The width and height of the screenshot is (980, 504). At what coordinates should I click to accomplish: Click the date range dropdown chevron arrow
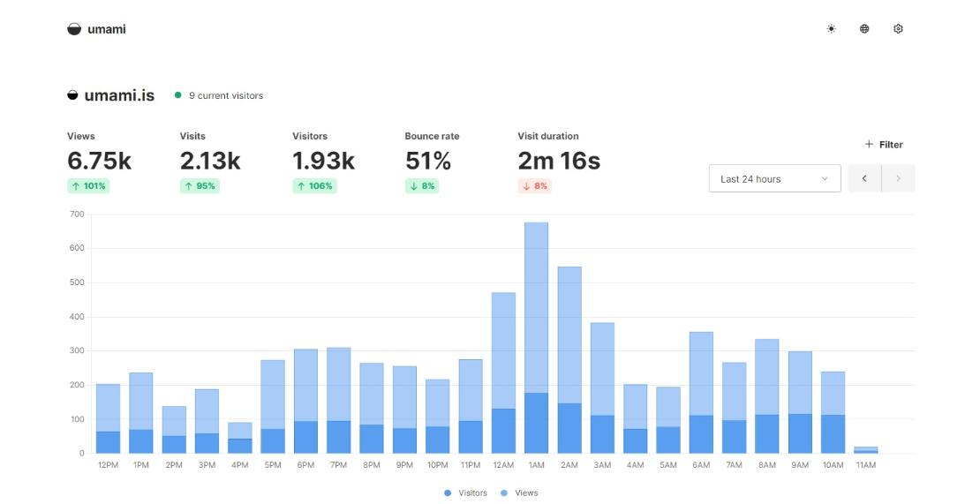825,178
